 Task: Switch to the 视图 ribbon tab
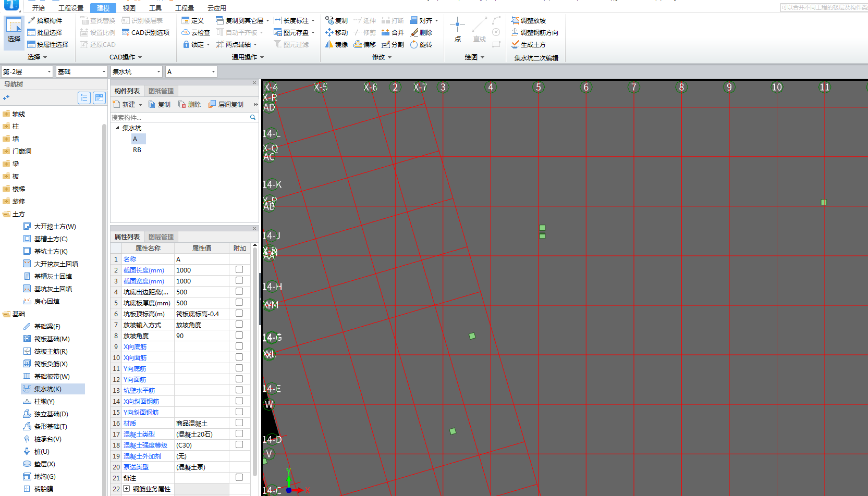click(x=129, y=8)
